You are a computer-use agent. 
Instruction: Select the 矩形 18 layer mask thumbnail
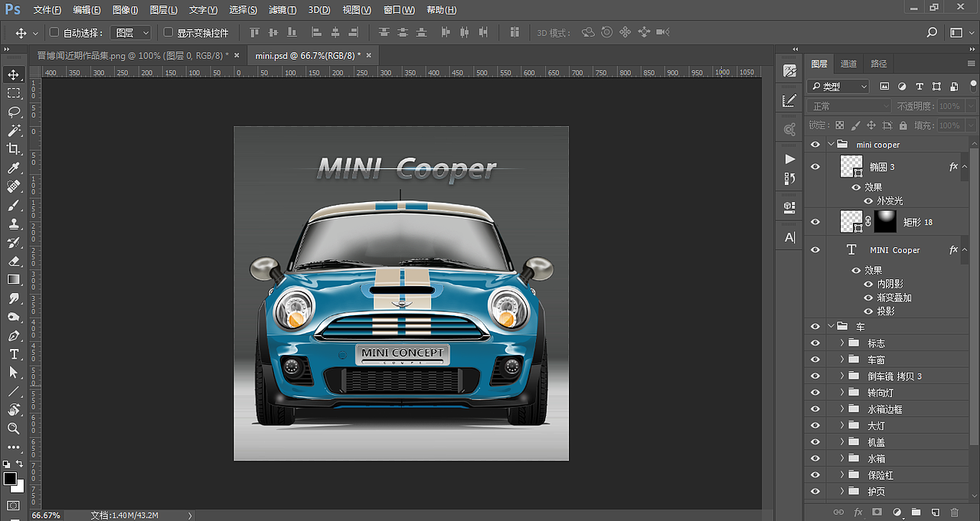[x=886, y=222]
